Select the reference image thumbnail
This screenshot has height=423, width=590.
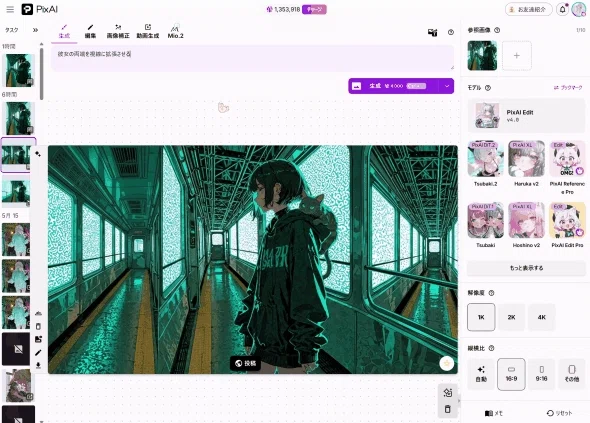click(x=482, y=56)
